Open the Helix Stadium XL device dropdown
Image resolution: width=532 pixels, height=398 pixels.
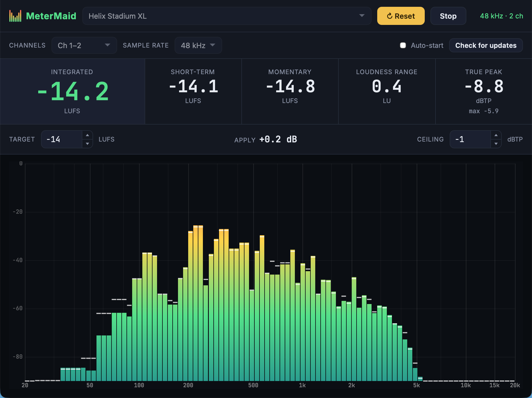click(227, 16)
